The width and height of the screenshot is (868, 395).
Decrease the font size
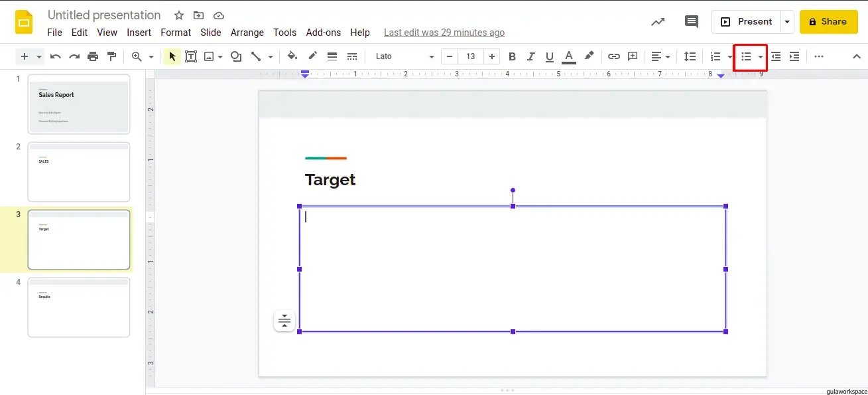450,56
